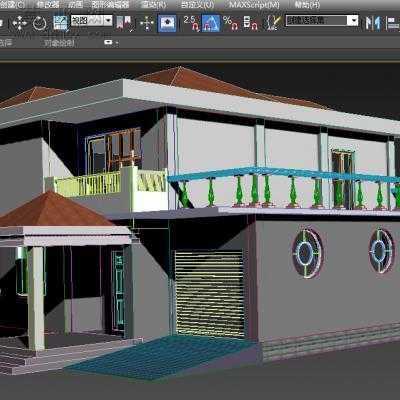Select the front porch column
The image size is (400, 400).
click(36, 298)
